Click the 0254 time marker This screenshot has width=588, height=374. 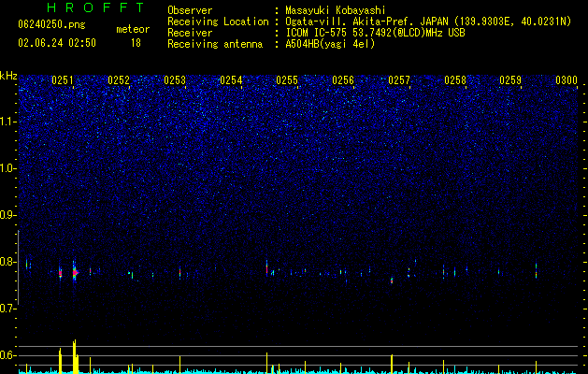pyautogui.click(x=231, y=80)
